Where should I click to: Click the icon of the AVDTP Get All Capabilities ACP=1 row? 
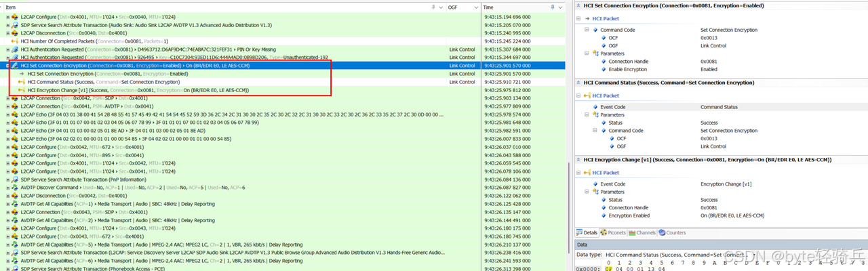[16, 203]
